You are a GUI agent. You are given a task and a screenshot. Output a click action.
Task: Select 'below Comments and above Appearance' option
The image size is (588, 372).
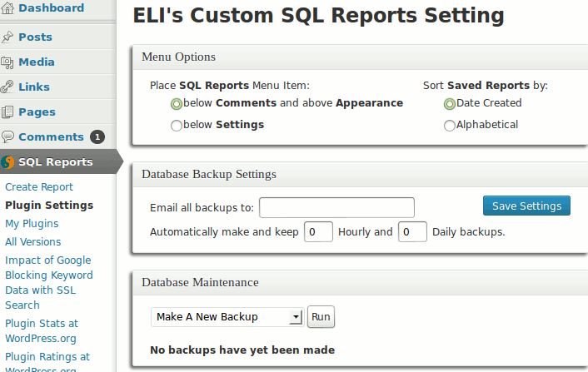pyautogui.click(x=177, y=104)
